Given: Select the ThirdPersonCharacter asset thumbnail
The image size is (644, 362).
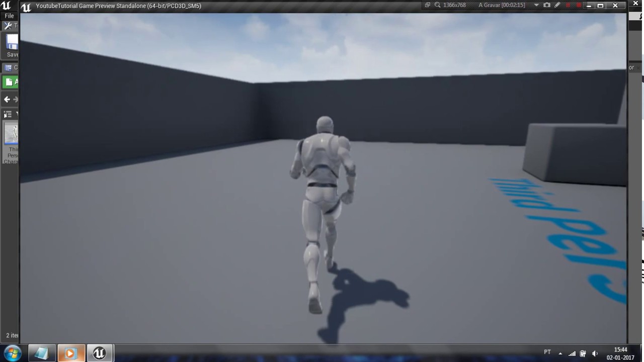Looking at the screenshot, I should 12,134.
